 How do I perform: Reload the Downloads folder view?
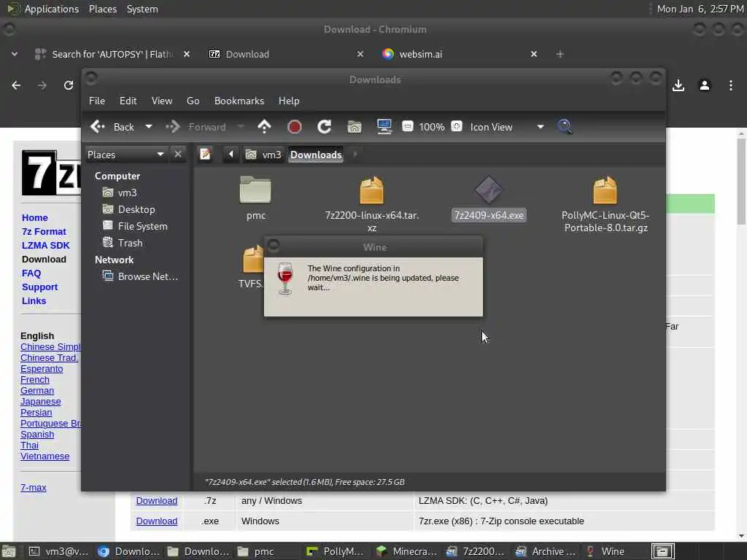click(x=325, y=127)
